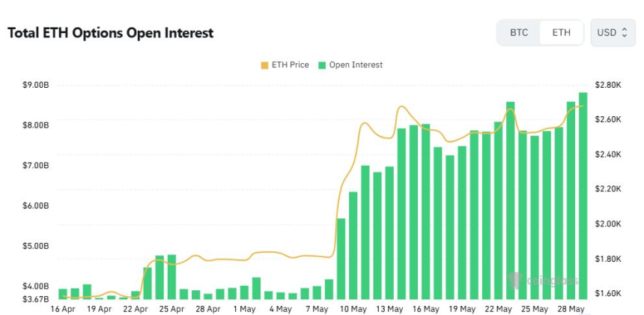Screen dimensions: 644x315
Task: Select the bar above 10 May
Action: 353,245
